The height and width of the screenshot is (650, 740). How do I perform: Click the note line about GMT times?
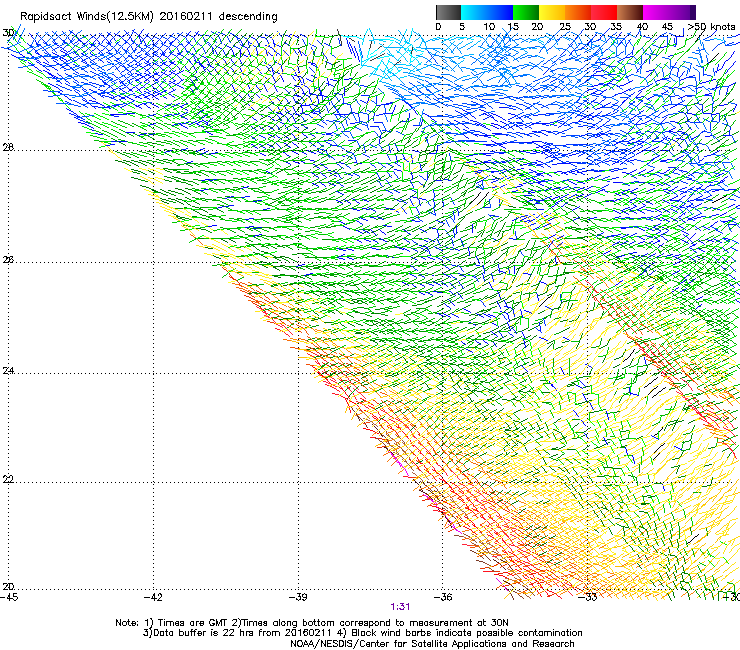(312, 623)
